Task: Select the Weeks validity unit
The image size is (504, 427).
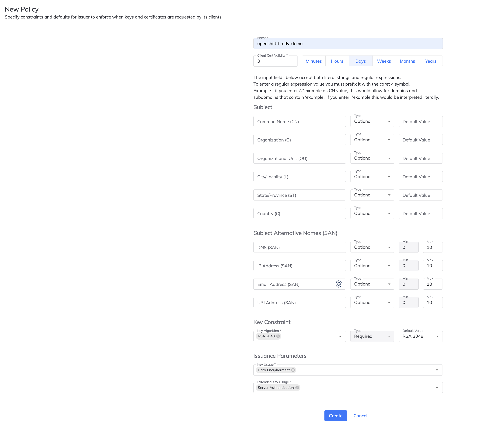Action: 384,61
